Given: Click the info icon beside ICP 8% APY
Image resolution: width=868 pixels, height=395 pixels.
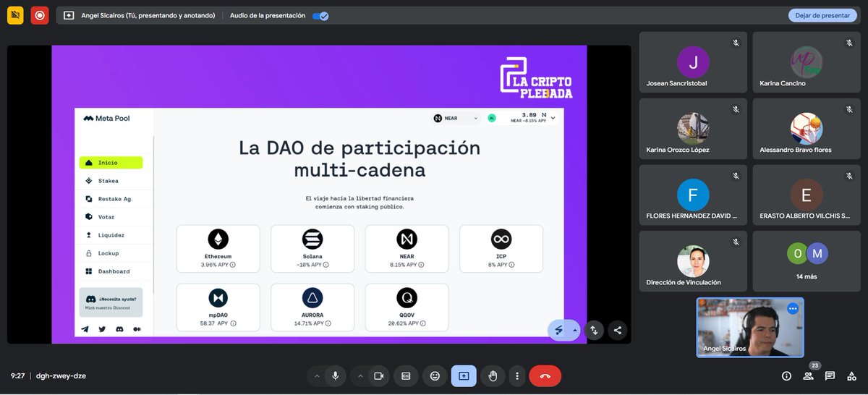Looking at the screenshot, I should pyautogui.click(x=513, y=265).
